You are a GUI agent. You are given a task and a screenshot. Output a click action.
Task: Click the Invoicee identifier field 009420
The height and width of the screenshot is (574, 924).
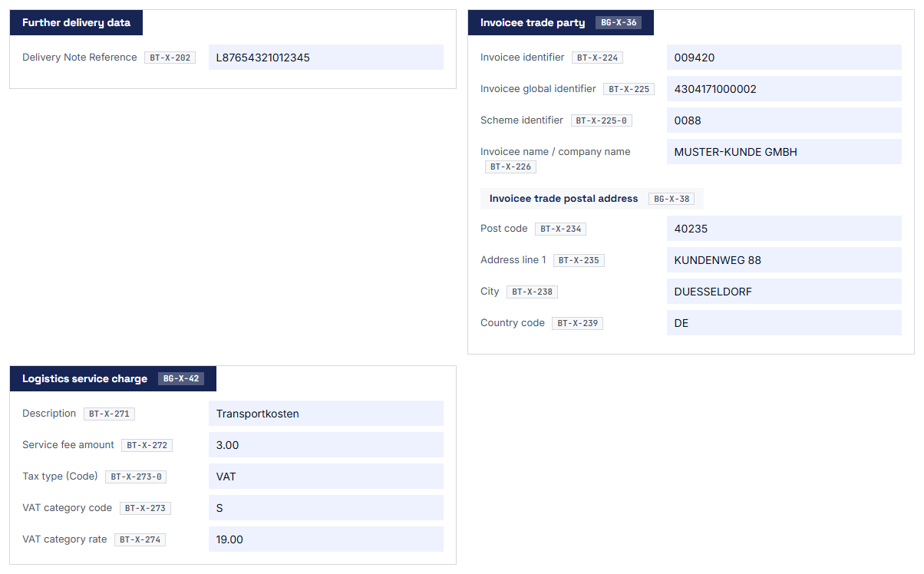(x=784, y=58)
